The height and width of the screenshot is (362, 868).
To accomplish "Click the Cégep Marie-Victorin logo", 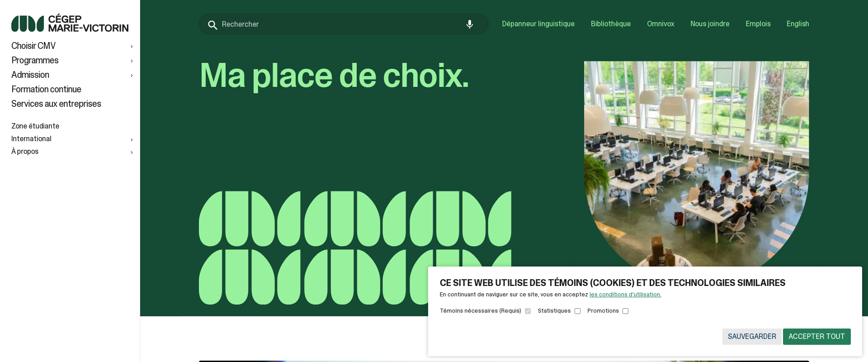I will click(x=70, y=24).
